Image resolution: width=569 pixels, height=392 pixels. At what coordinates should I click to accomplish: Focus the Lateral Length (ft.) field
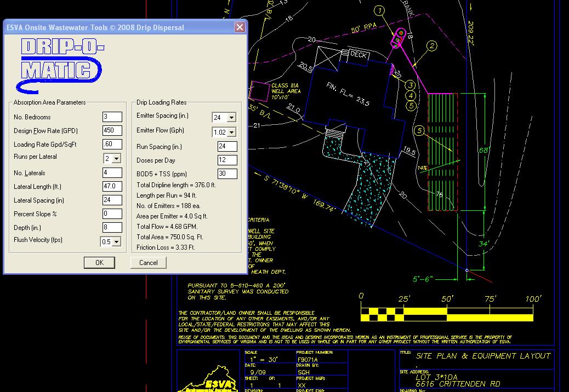click(x=112, y=187)
